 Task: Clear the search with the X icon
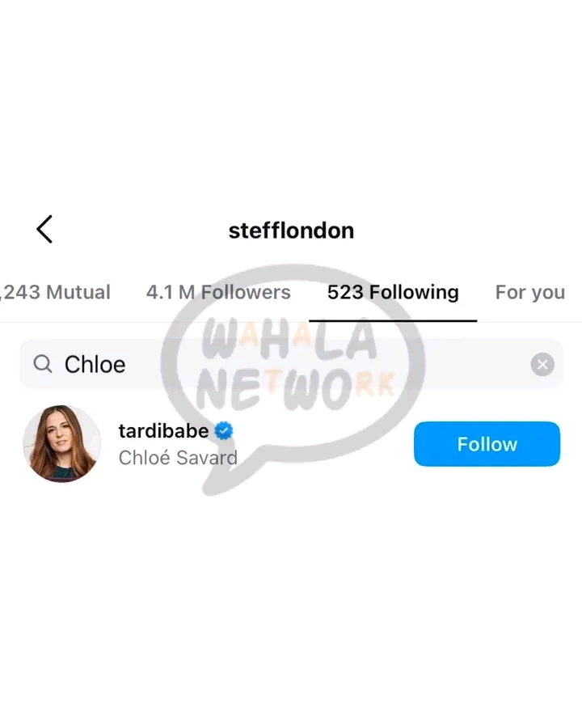[542, 365]
